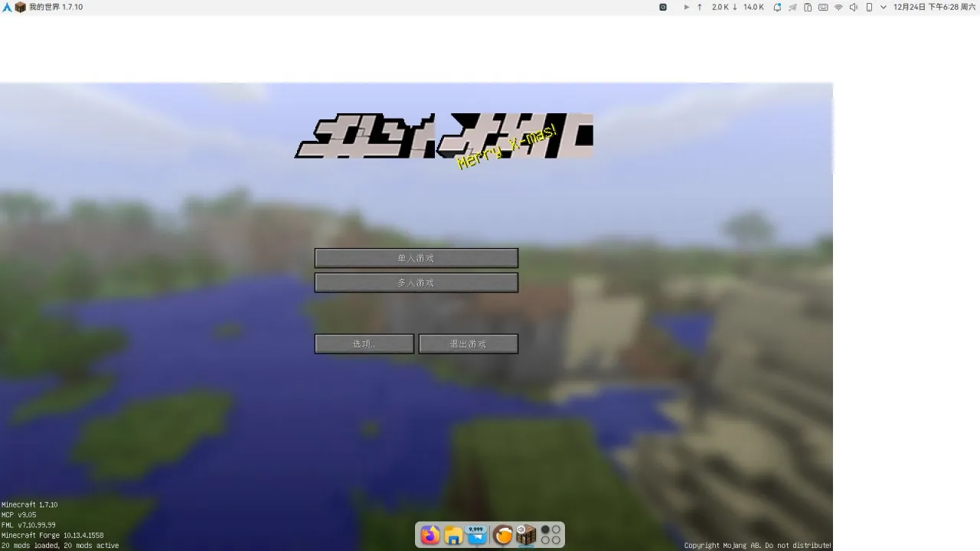Click the Wi-Fi network tray icon

click(838, 7)
